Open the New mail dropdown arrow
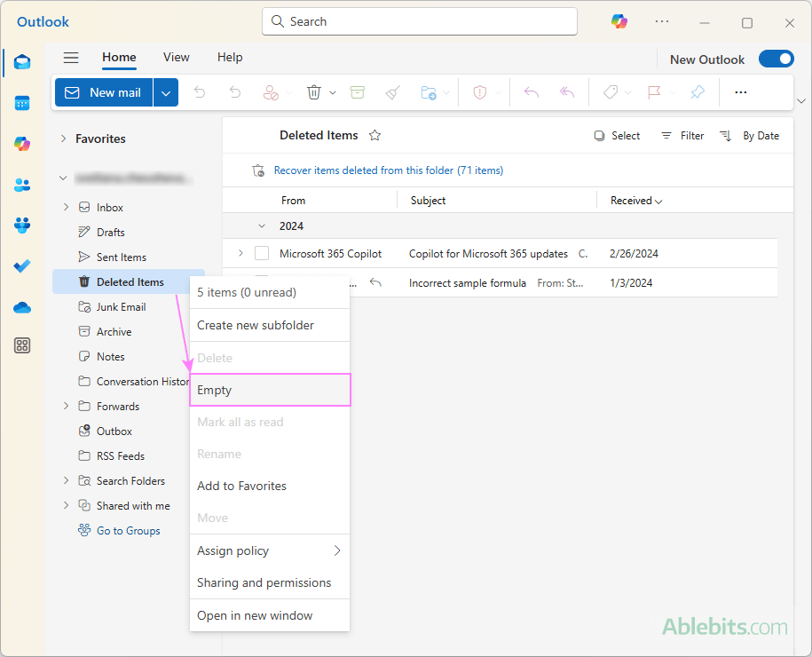The width and height of the screenshot is (812, 657). pos(166,92)
